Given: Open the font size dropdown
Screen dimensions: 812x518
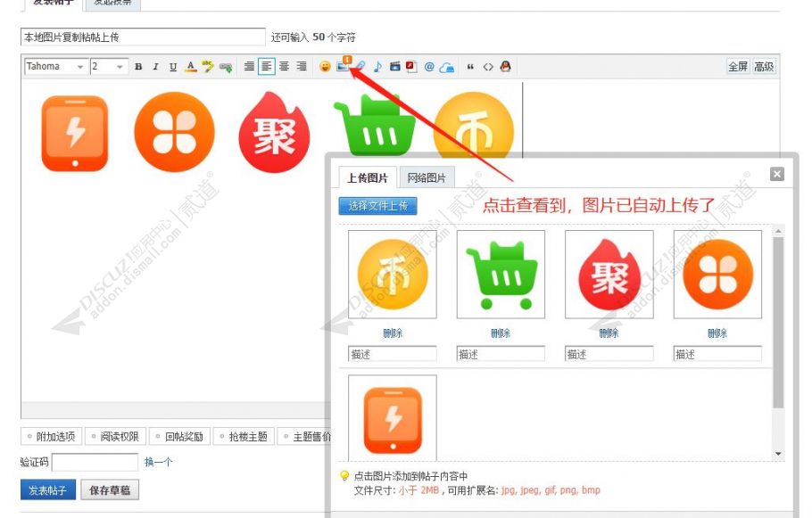Looking at the screenshot, I should pyautogui.click(x=107, y=67).
